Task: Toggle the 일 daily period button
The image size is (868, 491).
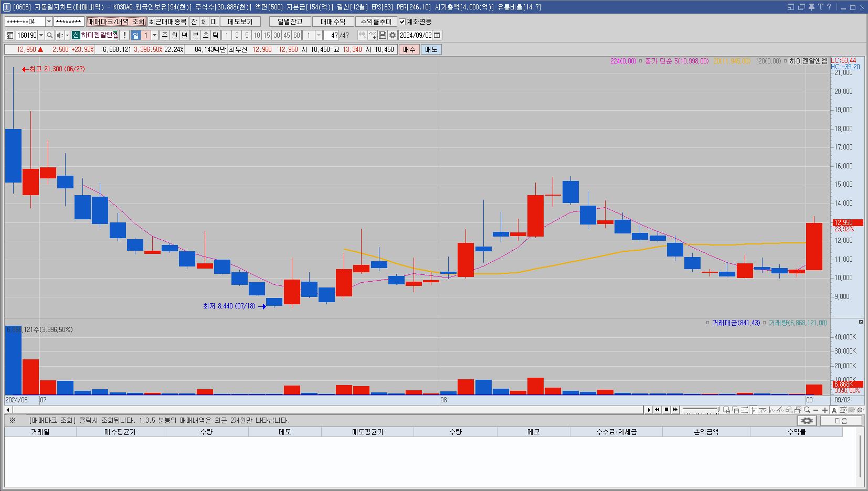Action: (x=135, y=35)
